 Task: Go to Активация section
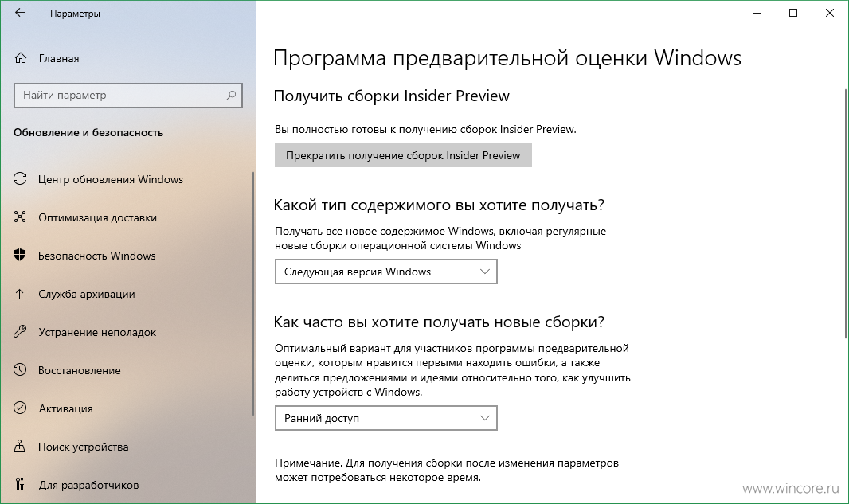(65, 408)
